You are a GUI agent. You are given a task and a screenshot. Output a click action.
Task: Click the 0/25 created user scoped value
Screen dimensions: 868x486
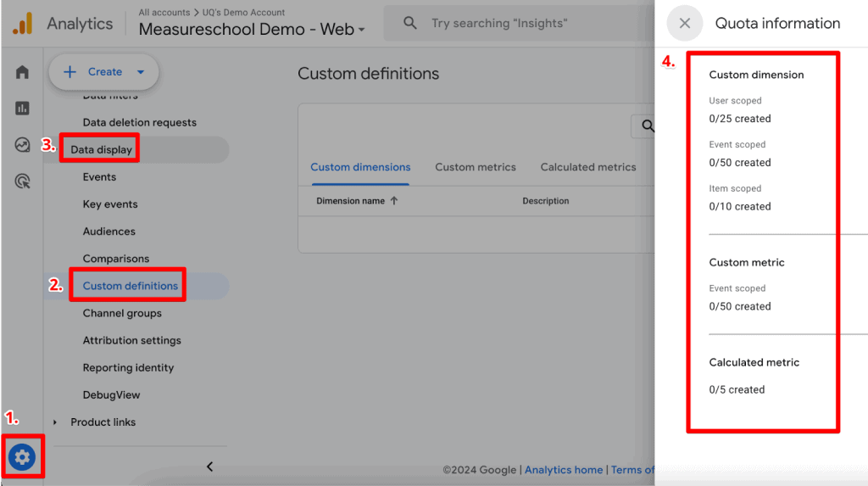(x=739, y=119)
